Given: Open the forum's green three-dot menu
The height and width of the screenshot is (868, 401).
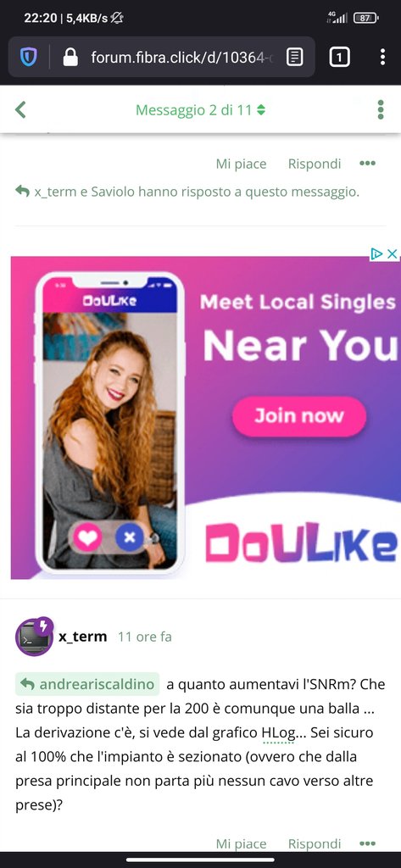Looking at the screenshot, I should point(381,109).
